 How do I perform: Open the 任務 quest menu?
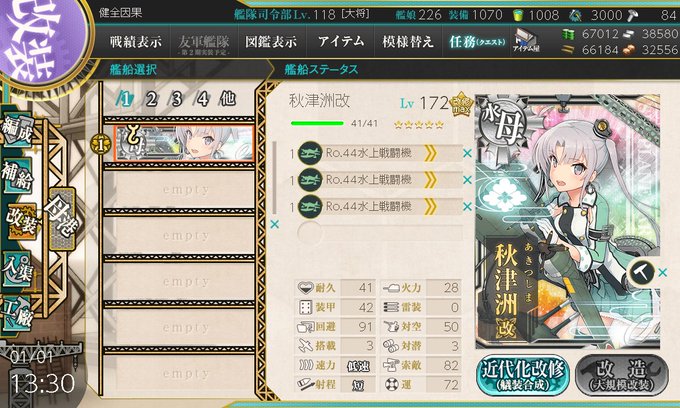click(x=477, y=42)
